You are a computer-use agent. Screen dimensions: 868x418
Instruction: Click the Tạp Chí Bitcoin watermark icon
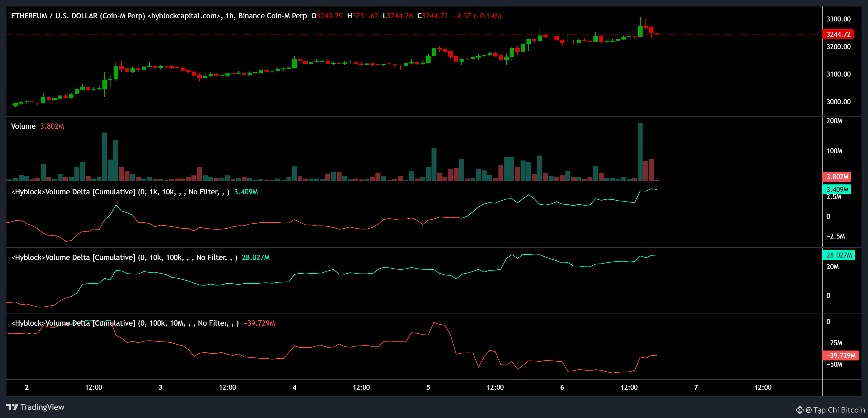pos(799,410)
